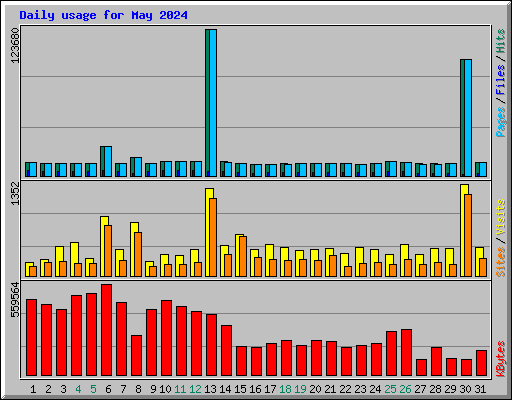The width and height of the screenshot is (512, 400).
Task: Click day label 20 on the x-axis
Action: 315,389
